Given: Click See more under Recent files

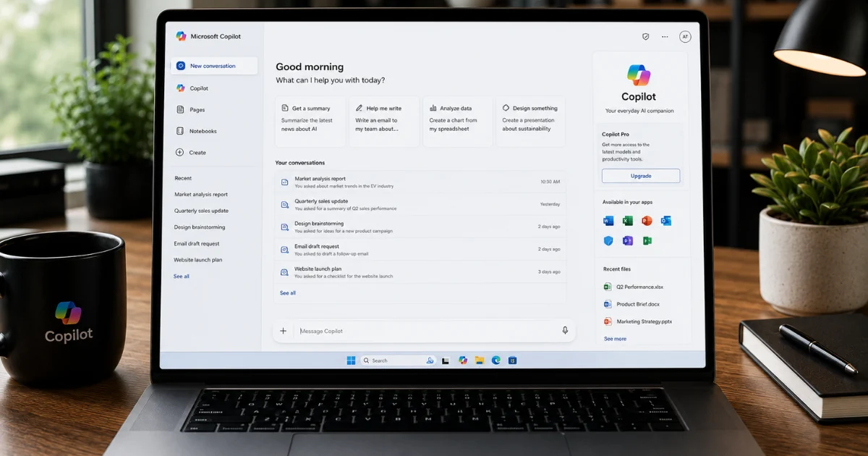Looking at the screenshot, I should click(x=615, y=339).
